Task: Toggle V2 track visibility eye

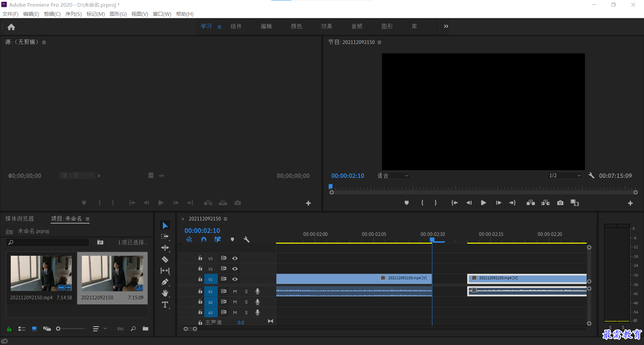Action: tap(235, 268)
